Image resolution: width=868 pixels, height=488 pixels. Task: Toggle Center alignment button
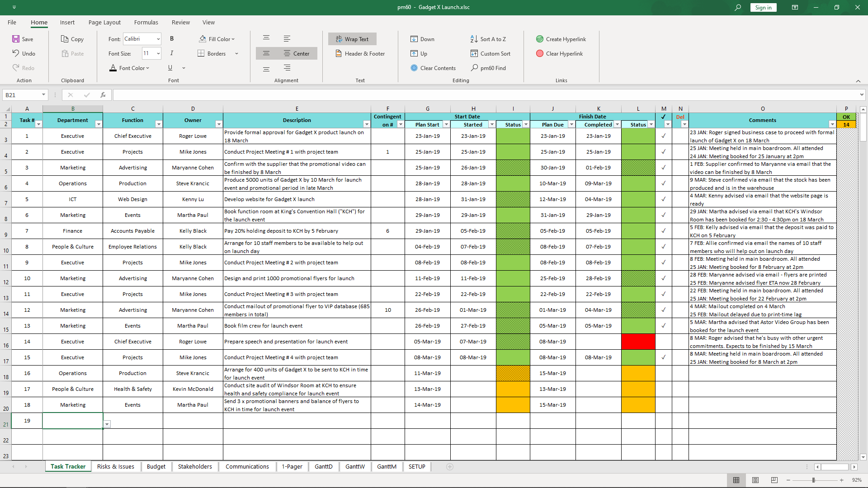click(297, 53)
